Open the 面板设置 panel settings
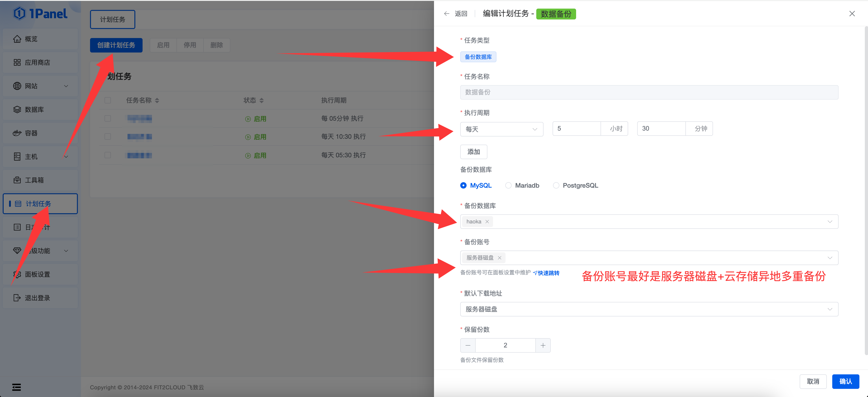The width and height of the screenshot is (868, 397). [x=37, y=274]
